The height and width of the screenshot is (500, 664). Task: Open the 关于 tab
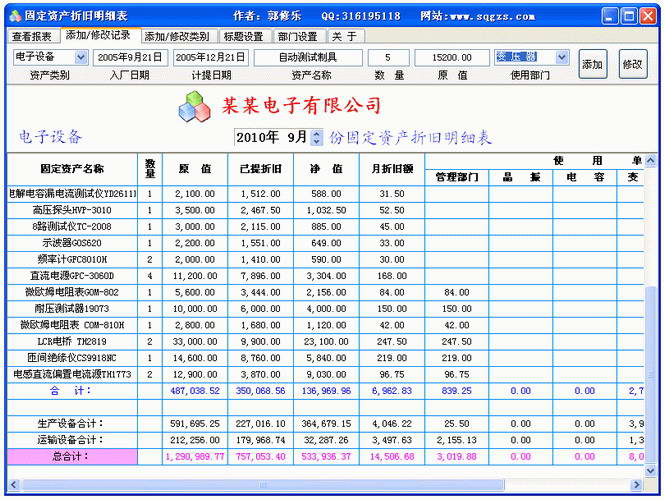point(344,37)
